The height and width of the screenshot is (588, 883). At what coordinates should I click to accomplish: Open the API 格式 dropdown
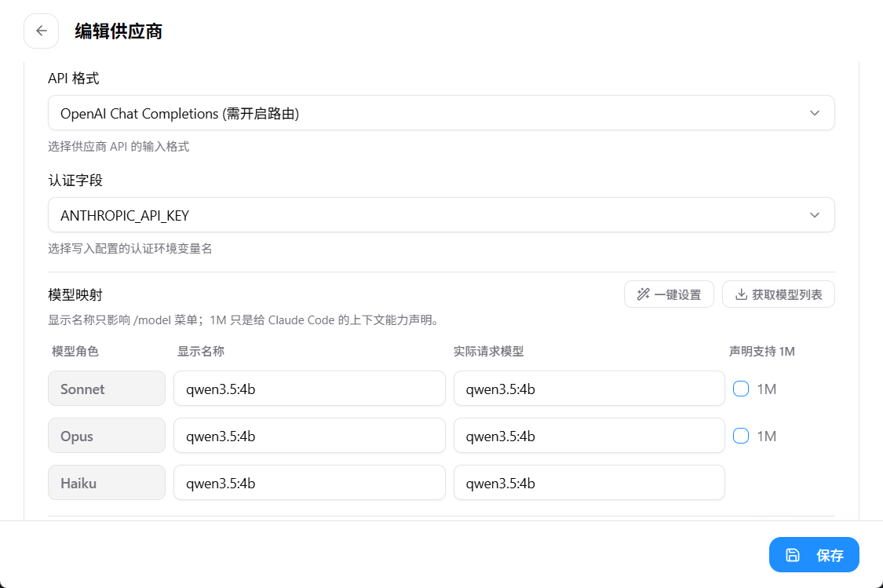[x=441, y=113]
